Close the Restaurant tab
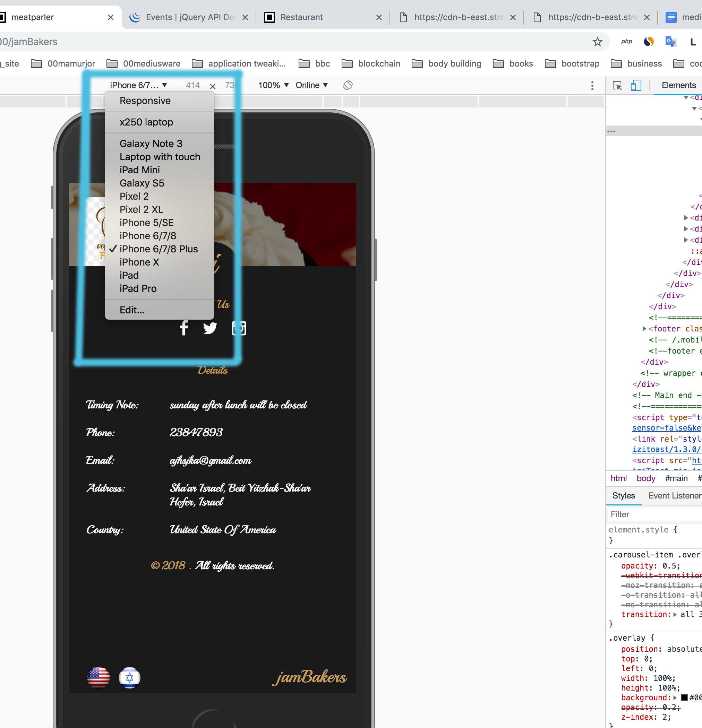Image resolution: width=702 pixels, height=728 pixels. tap(379, 17)
